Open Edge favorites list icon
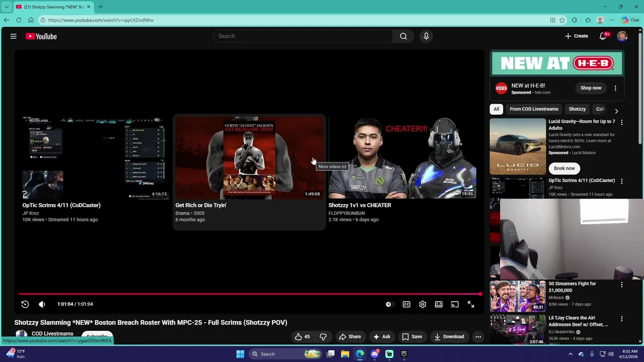Viewport: 644px width, 362px height. (x=588, y=20)
